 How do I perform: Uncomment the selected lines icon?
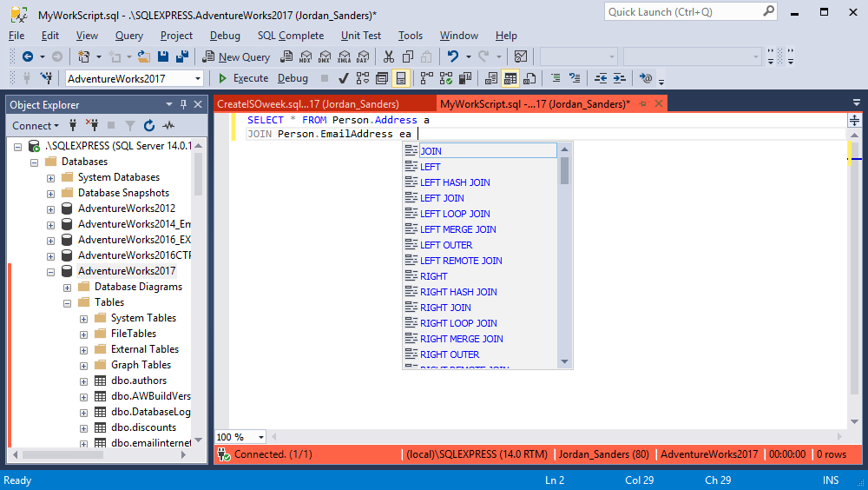575,78
